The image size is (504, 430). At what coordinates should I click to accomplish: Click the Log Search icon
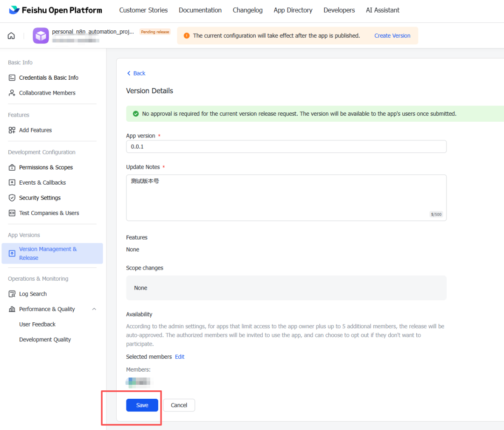coord(12,294)
